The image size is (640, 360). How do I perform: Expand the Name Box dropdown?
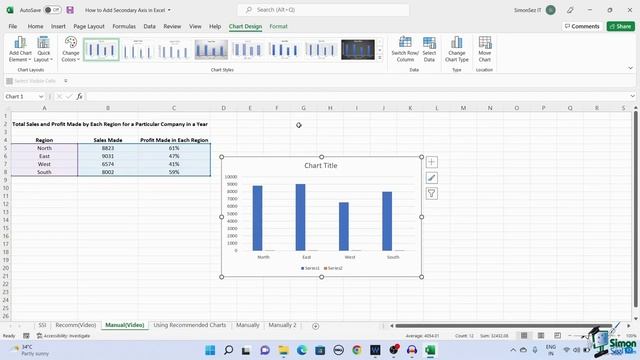point(41,97)
